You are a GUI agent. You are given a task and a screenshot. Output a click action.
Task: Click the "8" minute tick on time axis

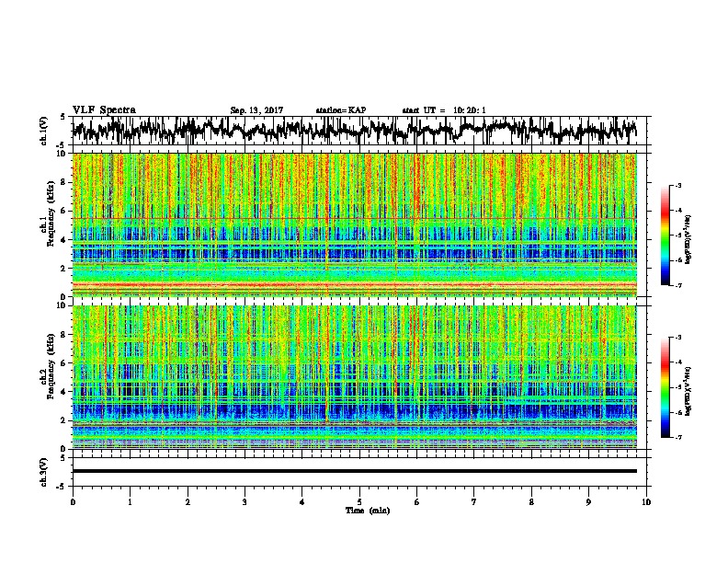point(531,502)
